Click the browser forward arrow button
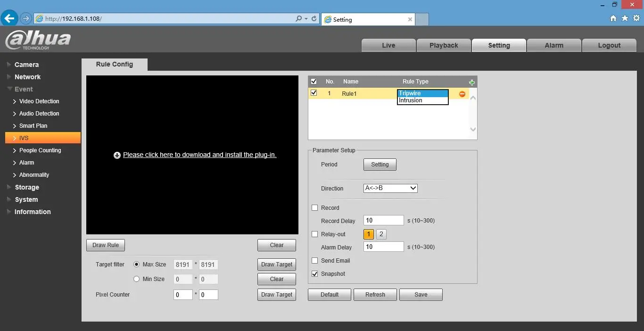The height and width of the screenshot is (331, 644). pyautogui.click(x=26, y=18)
